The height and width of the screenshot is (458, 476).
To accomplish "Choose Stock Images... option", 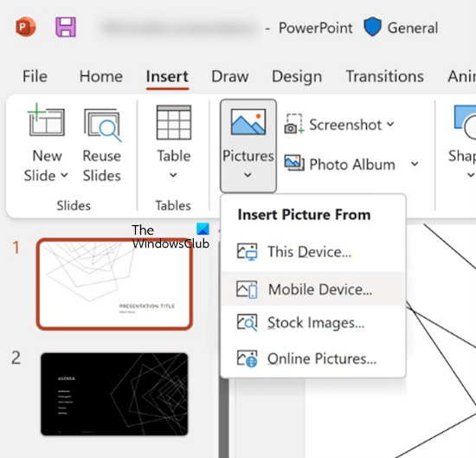I will pos(313,323).
